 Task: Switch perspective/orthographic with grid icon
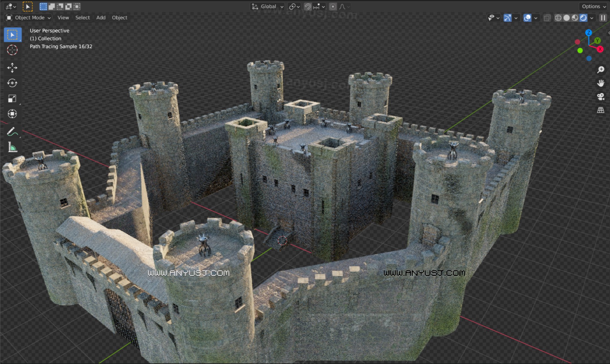[601, 110]
